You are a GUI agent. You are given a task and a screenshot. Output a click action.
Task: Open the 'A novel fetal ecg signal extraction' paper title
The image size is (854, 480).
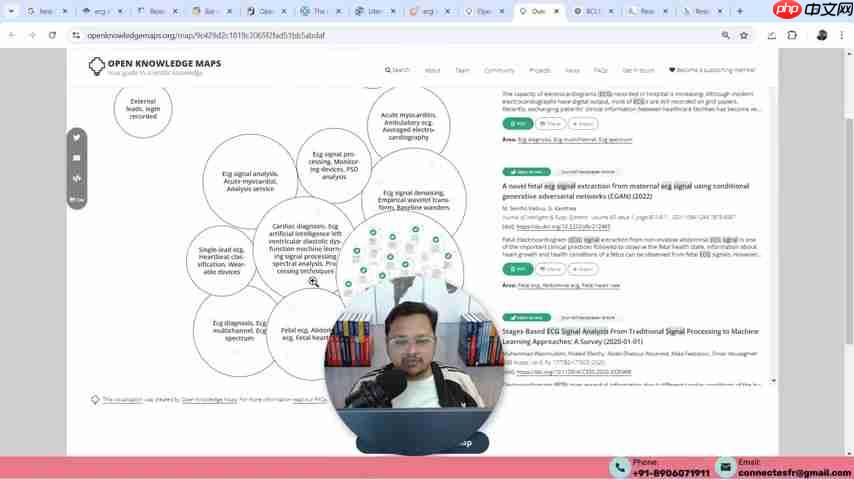[625, 191]
